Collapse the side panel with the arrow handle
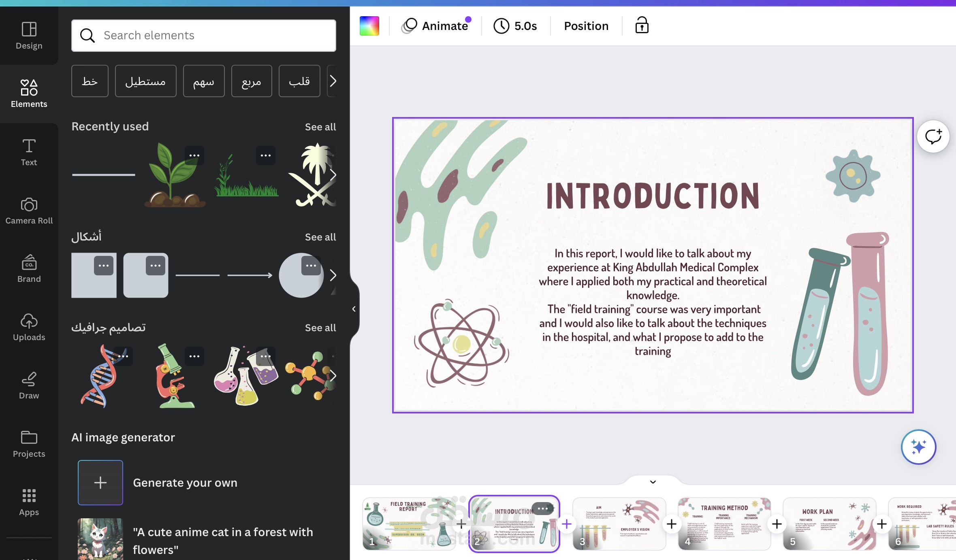Image resolution: width=956 pixels, height=560 pixels. 354,309
